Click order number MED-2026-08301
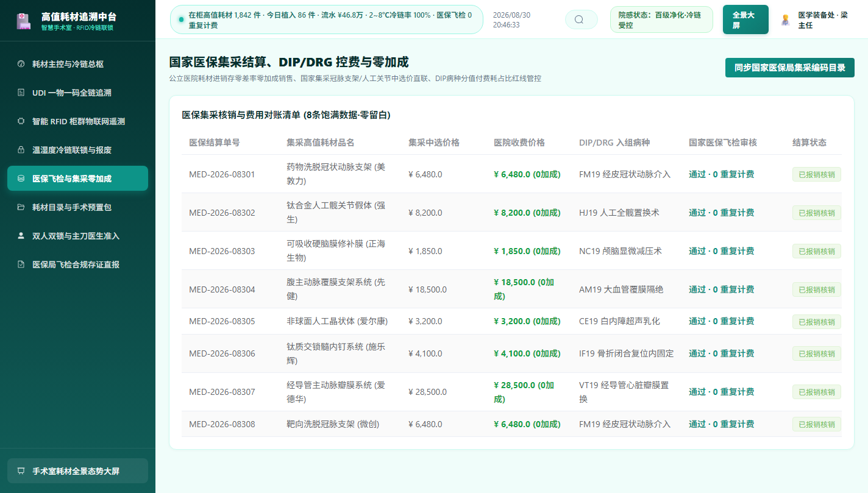Viewport: 868px width, 493px height. point(222,174)
